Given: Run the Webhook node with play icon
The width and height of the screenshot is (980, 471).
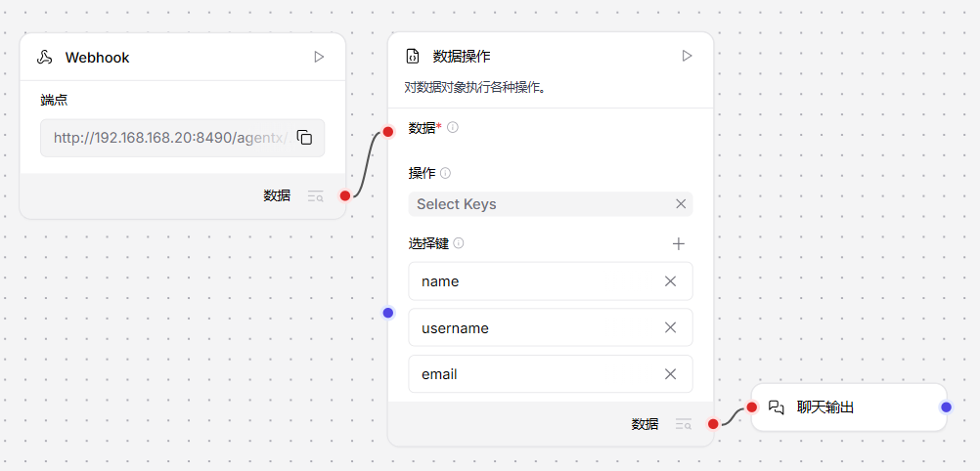Looking at the screenshot, I should click(x=319, y=57).
